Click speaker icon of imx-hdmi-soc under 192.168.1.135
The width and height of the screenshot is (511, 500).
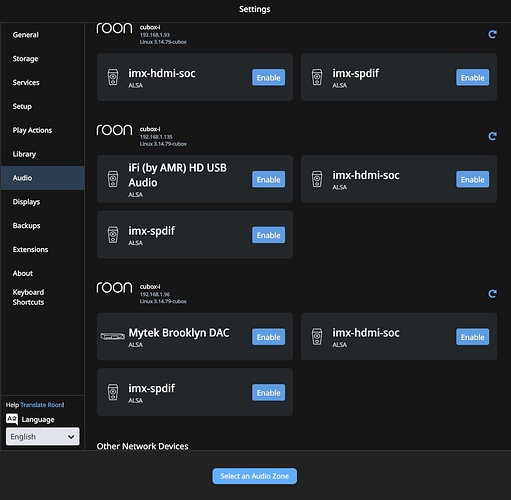317,179
